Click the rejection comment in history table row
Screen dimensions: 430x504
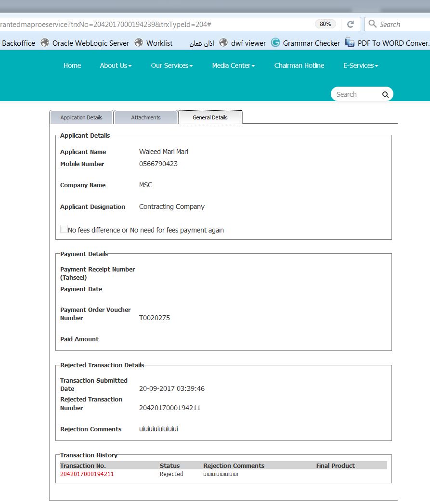[x=221, y=474]
